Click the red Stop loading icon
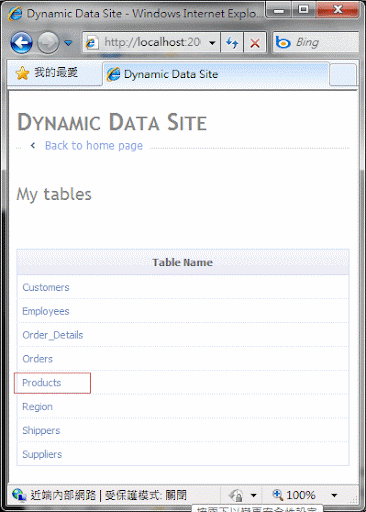366x512 pixels. pos(255,42)
